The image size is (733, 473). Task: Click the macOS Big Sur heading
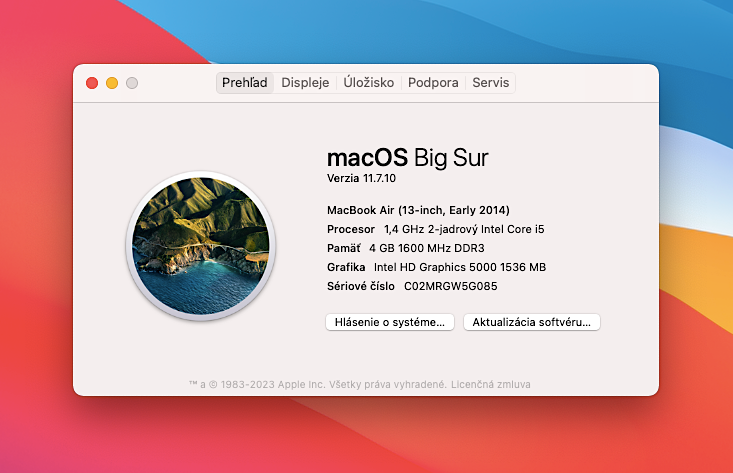pyautogui.click(x=408, y=158)
